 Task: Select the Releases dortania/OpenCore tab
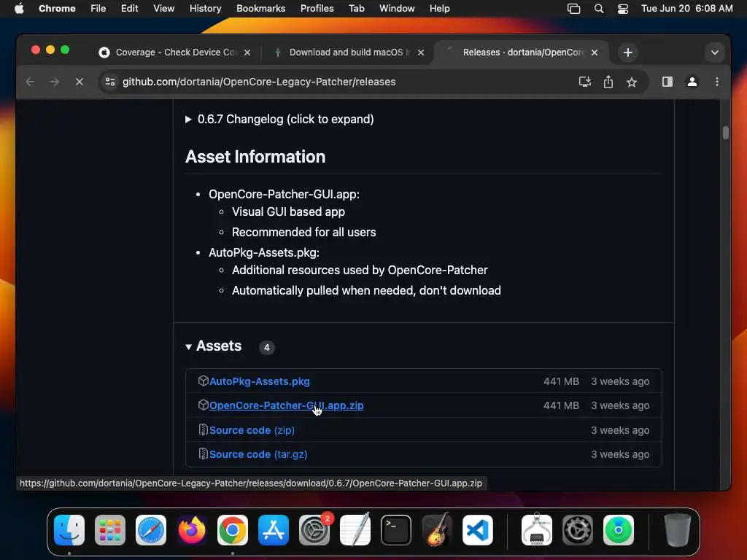(522, 52)
